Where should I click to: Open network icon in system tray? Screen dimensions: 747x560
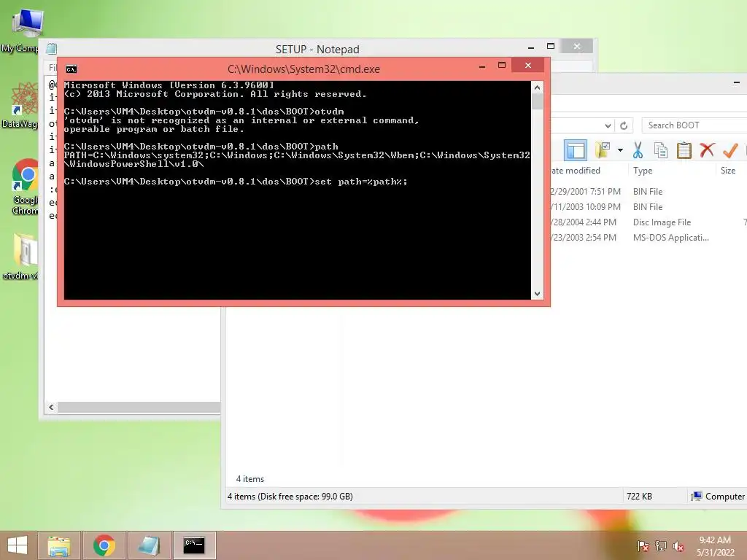[x=661, y=546]
